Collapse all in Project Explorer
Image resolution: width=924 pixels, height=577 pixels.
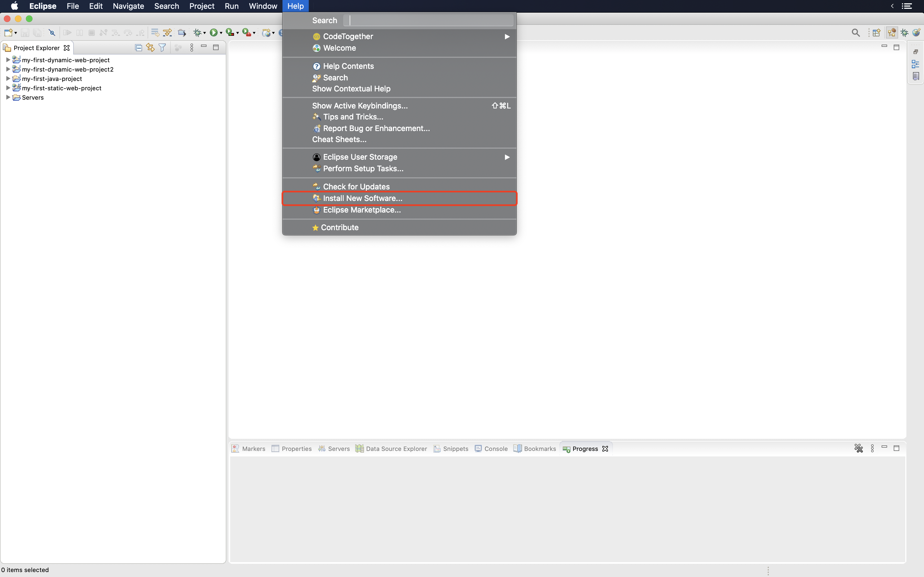tap(138, 48)
